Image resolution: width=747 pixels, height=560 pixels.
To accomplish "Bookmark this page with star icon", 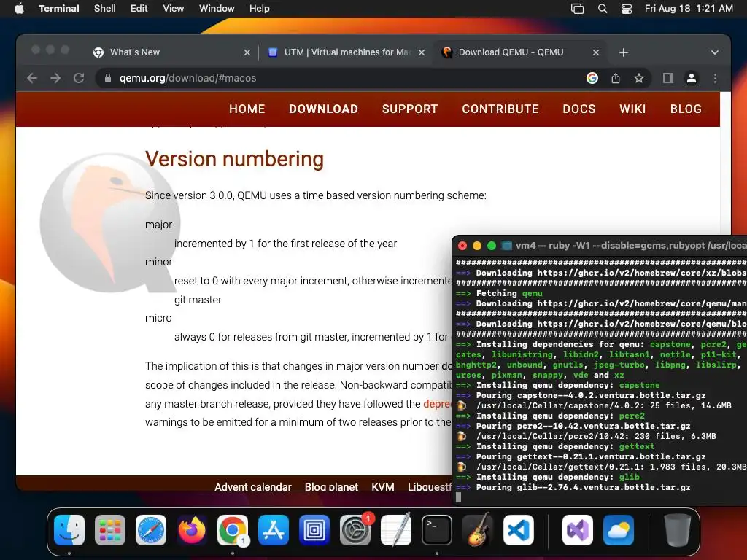I will 639,78.
